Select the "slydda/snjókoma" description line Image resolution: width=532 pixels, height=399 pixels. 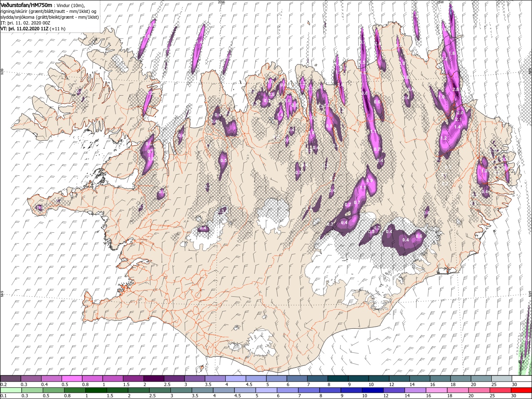tap(49, 17)
